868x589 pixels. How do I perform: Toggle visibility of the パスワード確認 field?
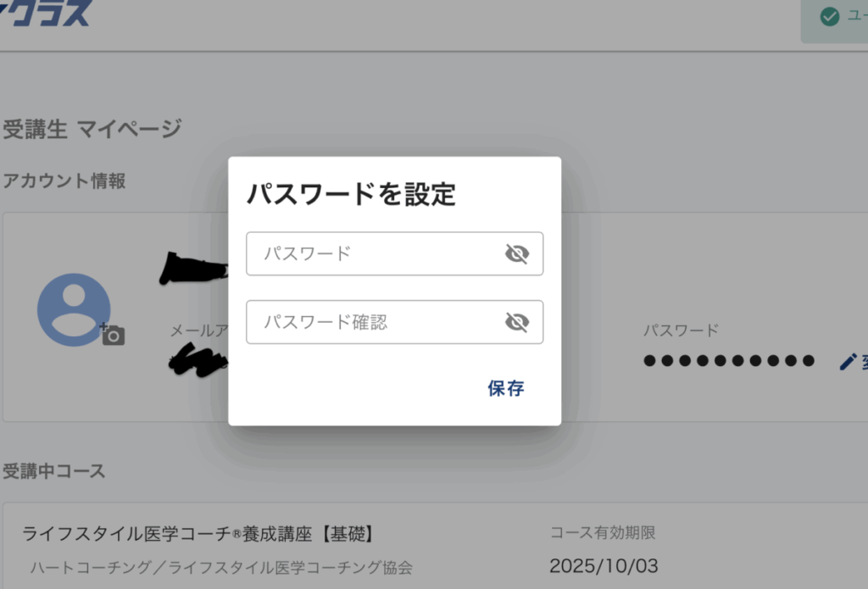pos(516,322)
